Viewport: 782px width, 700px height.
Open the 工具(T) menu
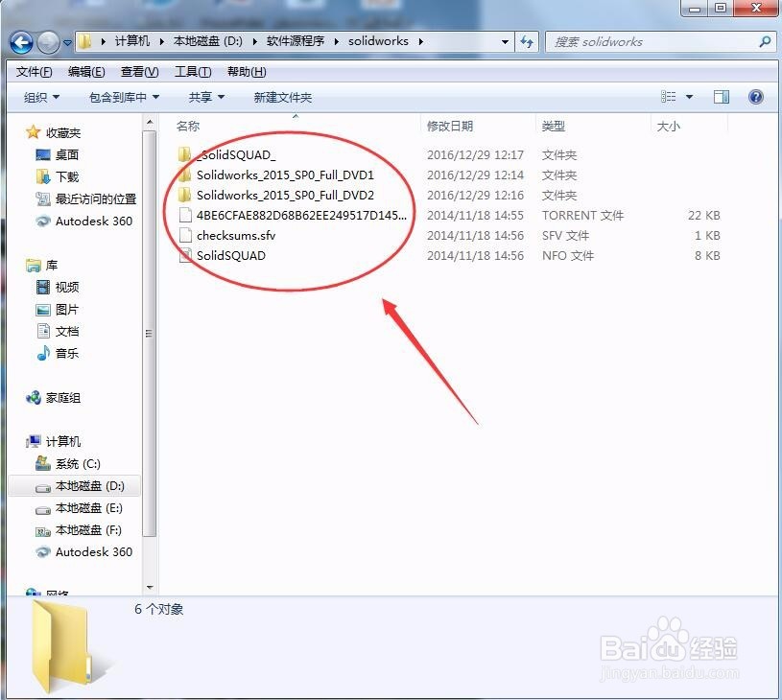click(x=193, y=72)
